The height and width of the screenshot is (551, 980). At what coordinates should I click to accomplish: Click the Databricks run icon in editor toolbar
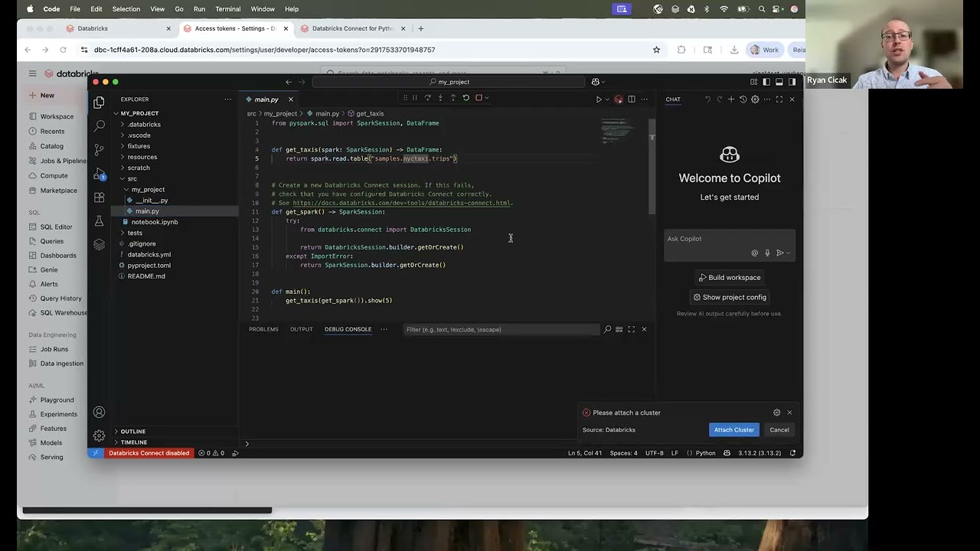tap(619, 99)
